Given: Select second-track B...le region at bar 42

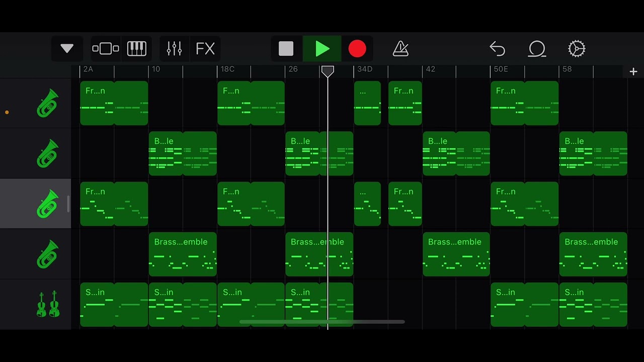Looking at the screenshot, I should 456,153.
